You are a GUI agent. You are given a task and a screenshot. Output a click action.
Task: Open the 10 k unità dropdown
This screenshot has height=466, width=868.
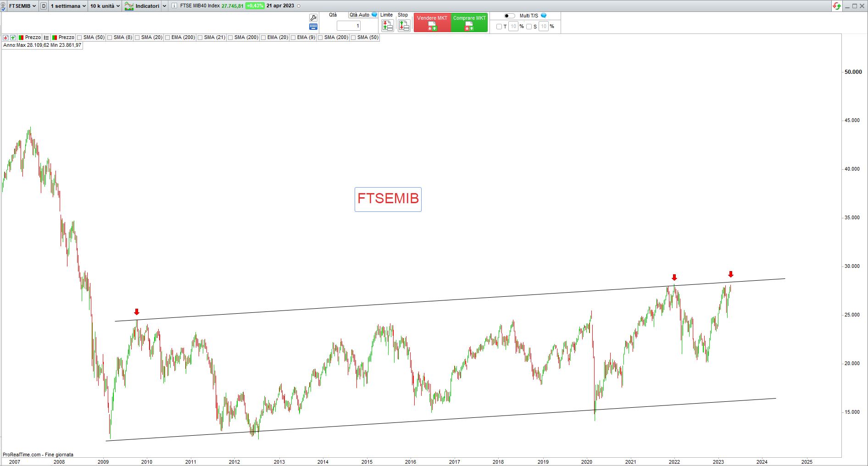[105, 6]
